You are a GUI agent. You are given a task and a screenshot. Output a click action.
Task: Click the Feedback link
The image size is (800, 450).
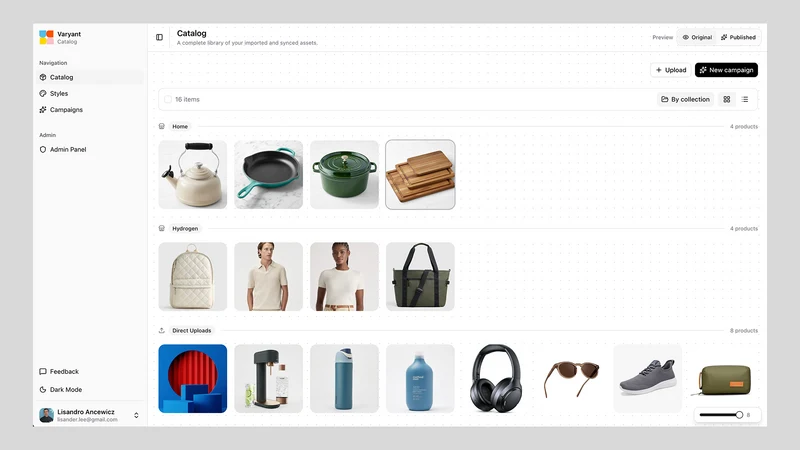coord(64,371)
